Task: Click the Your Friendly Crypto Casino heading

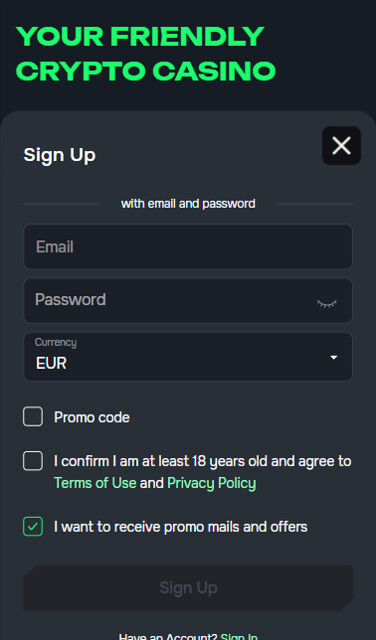Action: point(146,53)
